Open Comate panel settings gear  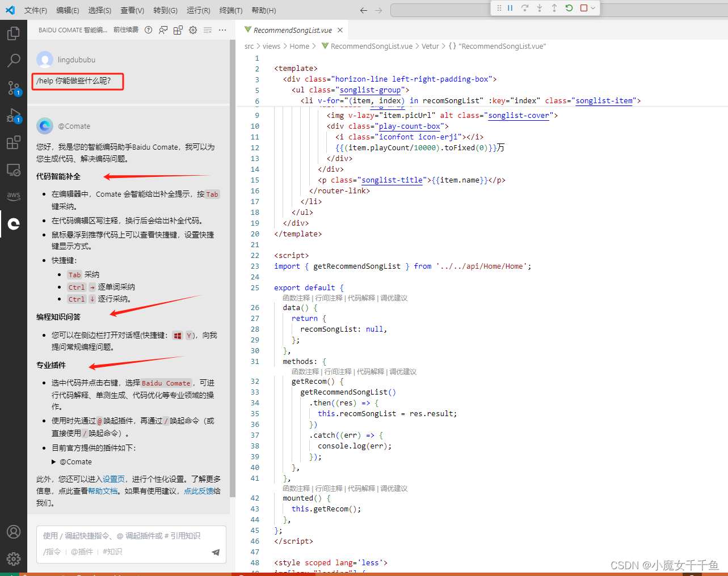coord(193,30)
